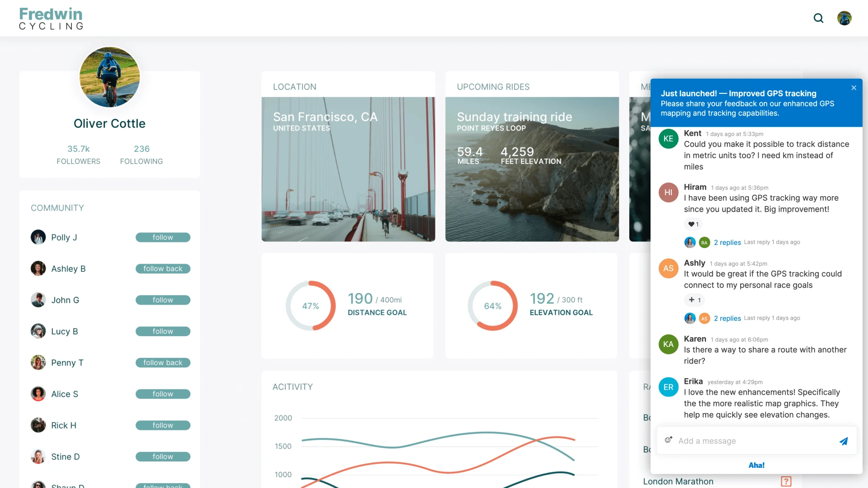The height and width of the screenshot is (488, 868).
Task: Click the plus reaction on Ashly's comment
Action: coord(694,300)
